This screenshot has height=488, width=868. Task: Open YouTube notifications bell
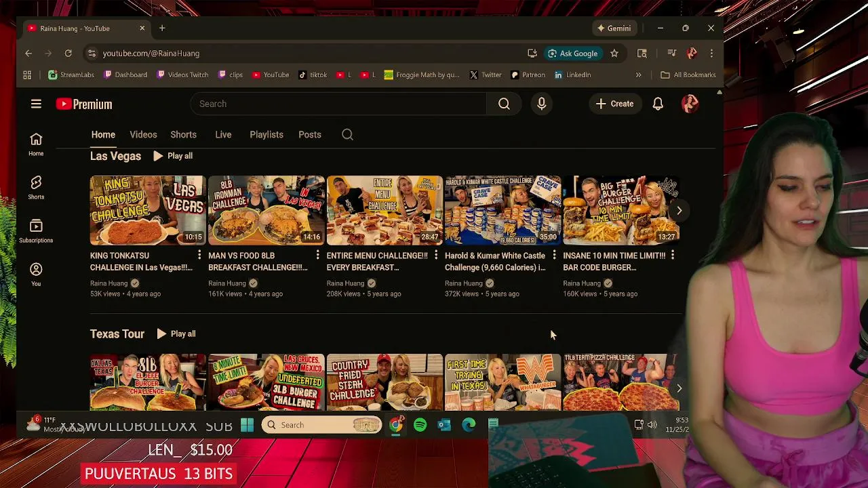point(658,104)
